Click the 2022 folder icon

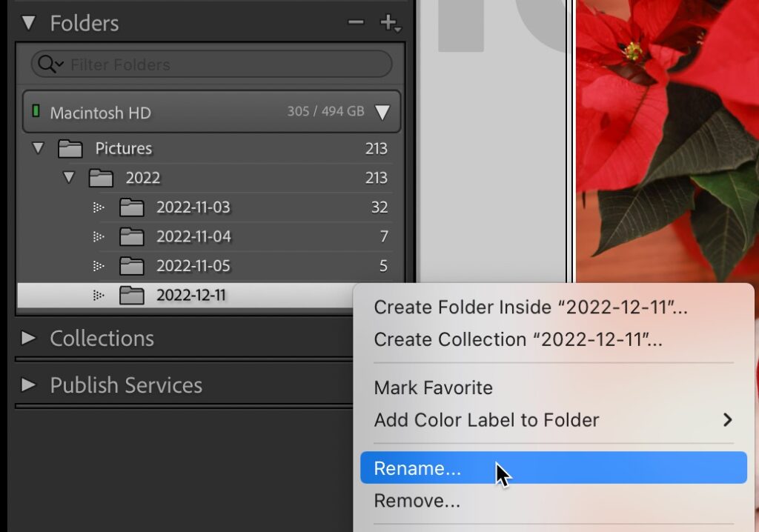point(101,179)
